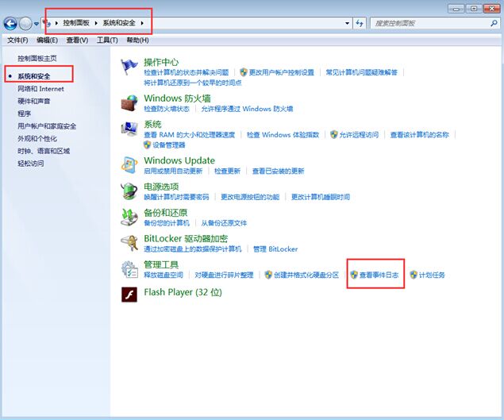This screenshot has height=420, width=504.
Task: Expand the address bar history dropdown
Action: tap(347, 23)
